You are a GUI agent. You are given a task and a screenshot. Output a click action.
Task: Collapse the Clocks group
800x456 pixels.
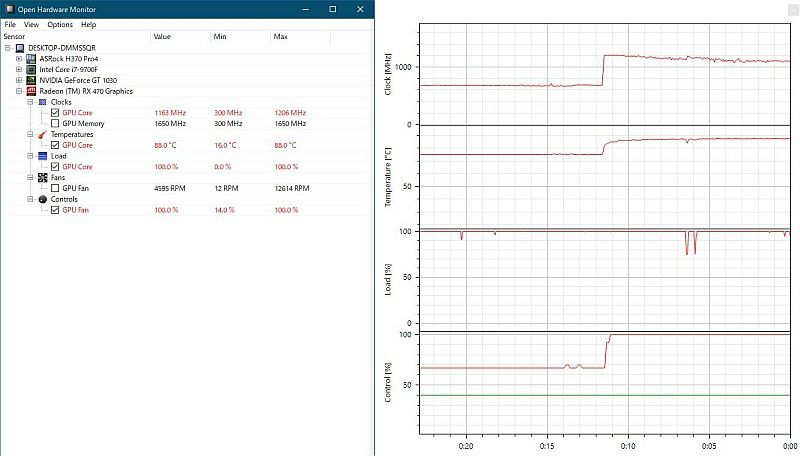[x=30, y=102]
